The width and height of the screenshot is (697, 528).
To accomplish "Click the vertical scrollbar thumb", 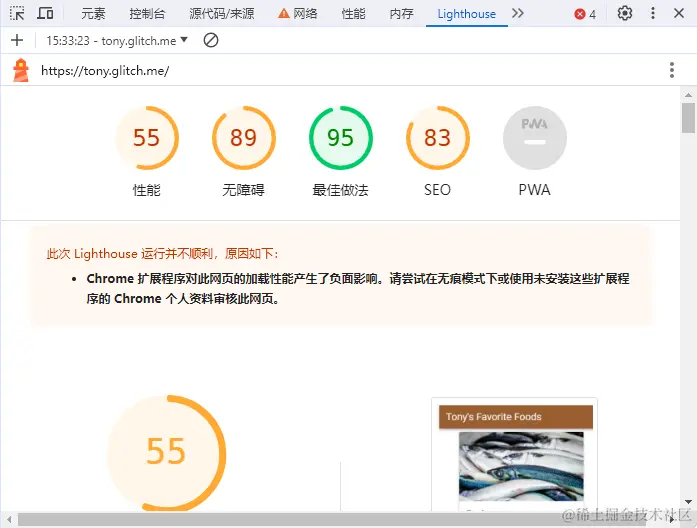I will (x=688, y=118).
